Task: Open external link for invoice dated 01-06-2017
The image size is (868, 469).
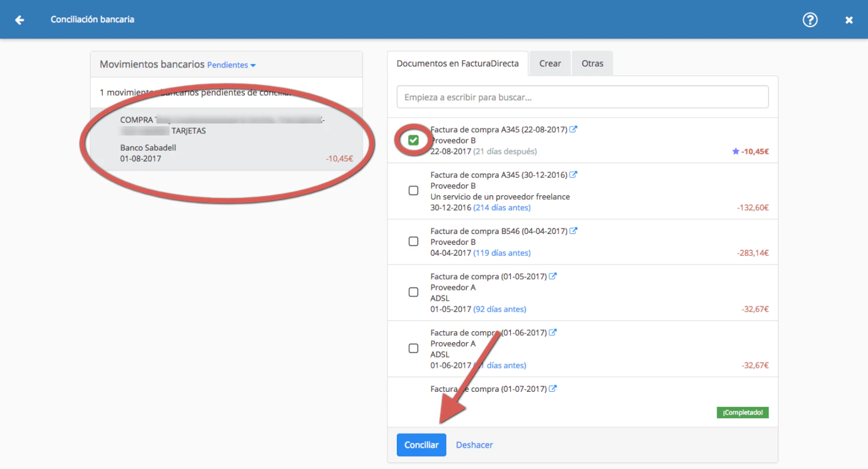Action: click(553, 332)
